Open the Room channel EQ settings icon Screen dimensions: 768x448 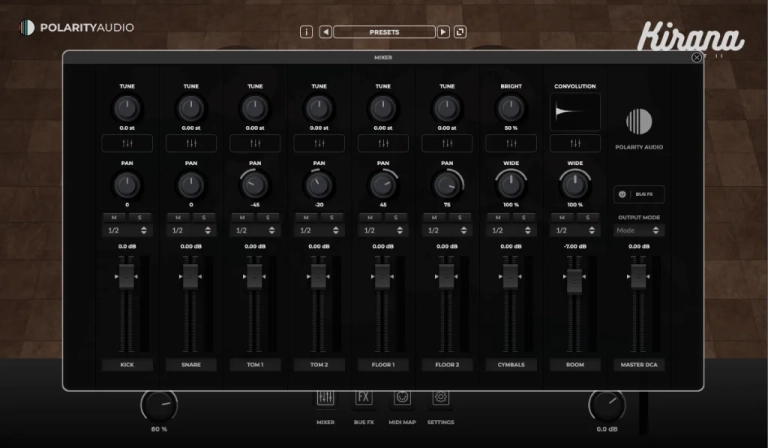coord(575,143)
